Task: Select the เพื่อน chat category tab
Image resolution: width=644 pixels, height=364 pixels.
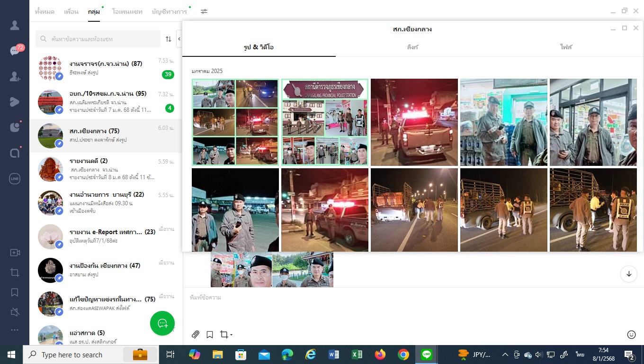Action: pos(71,11)
